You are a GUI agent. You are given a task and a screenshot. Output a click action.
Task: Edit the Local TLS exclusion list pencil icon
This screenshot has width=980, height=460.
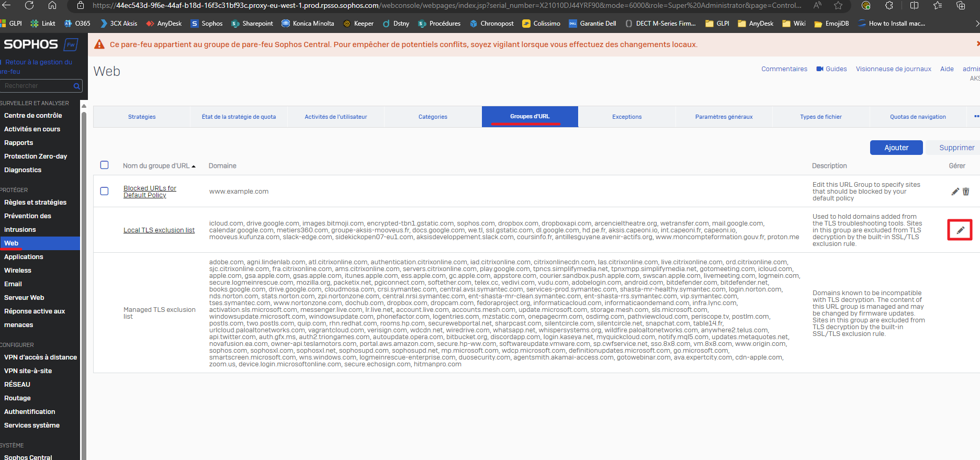tap(960, 230)
